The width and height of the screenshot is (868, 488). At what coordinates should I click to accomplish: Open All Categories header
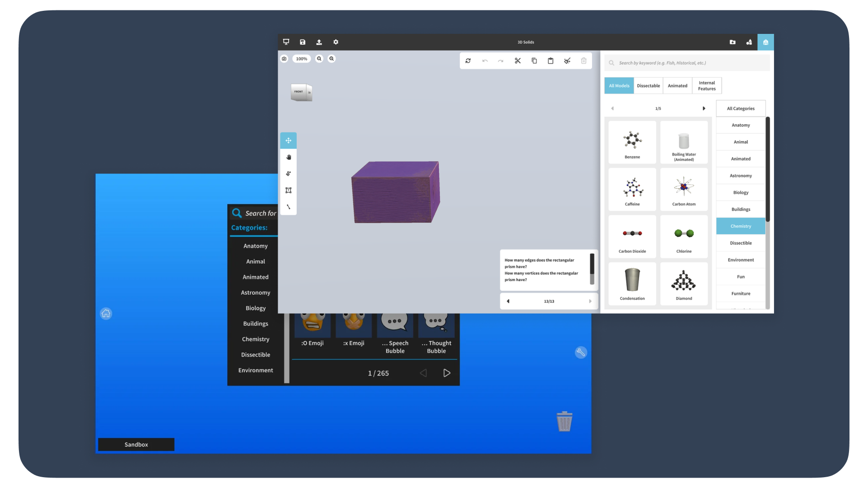tap(741, 108)
